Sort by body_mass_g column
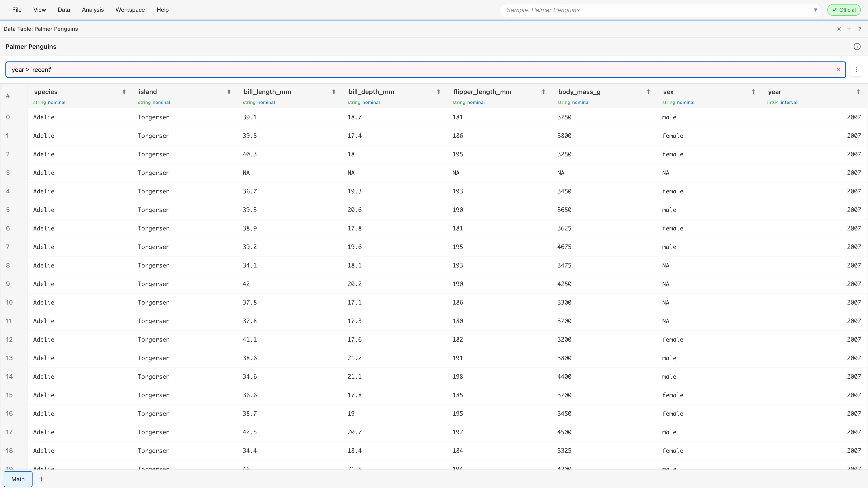The width and height of the screenshot is (868, 488). 648,91
